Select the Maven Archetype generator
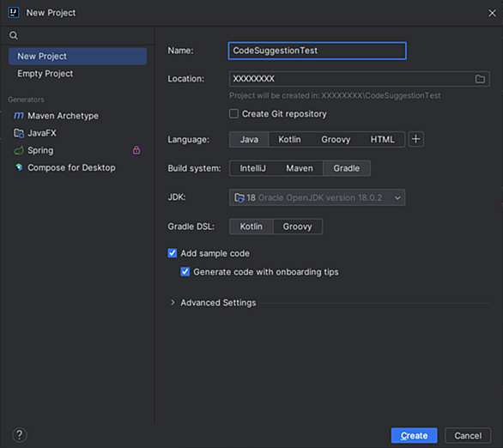This screenshot has width=503, height=448. tap(56, 116)
